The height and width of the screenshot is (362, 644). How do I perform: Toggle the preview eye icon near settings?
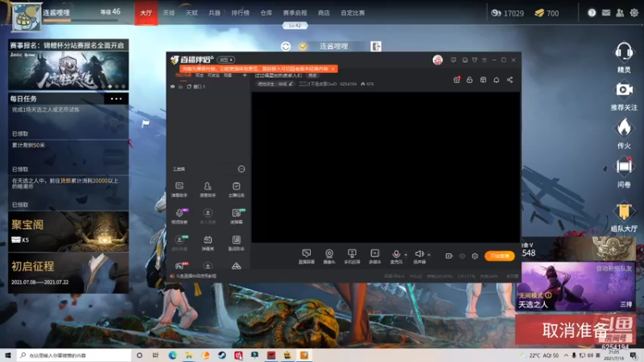(462, 256)
